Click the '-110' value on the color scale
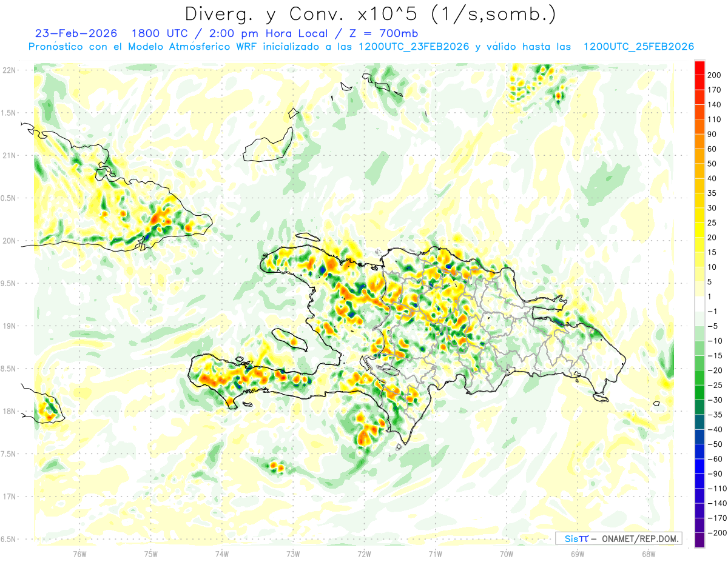The width and height of the screenshot is (728, 562). 716,489
